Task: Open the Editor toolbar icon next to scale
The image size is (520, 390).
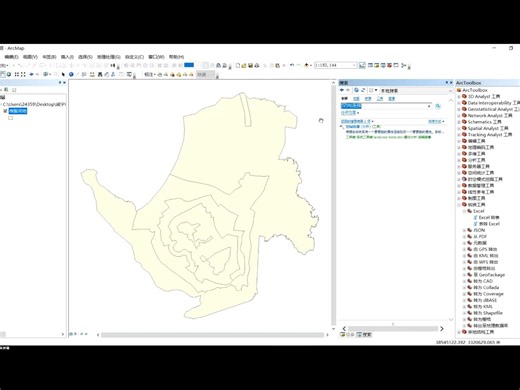Action: (362, 65)
